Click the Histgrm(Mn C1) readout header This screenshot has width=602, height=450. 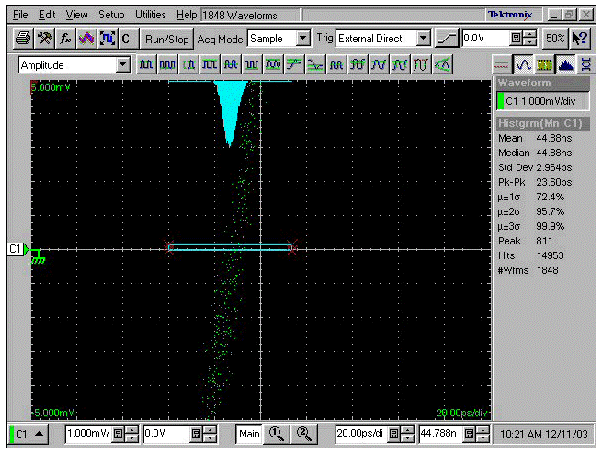(x=542, y=124)
